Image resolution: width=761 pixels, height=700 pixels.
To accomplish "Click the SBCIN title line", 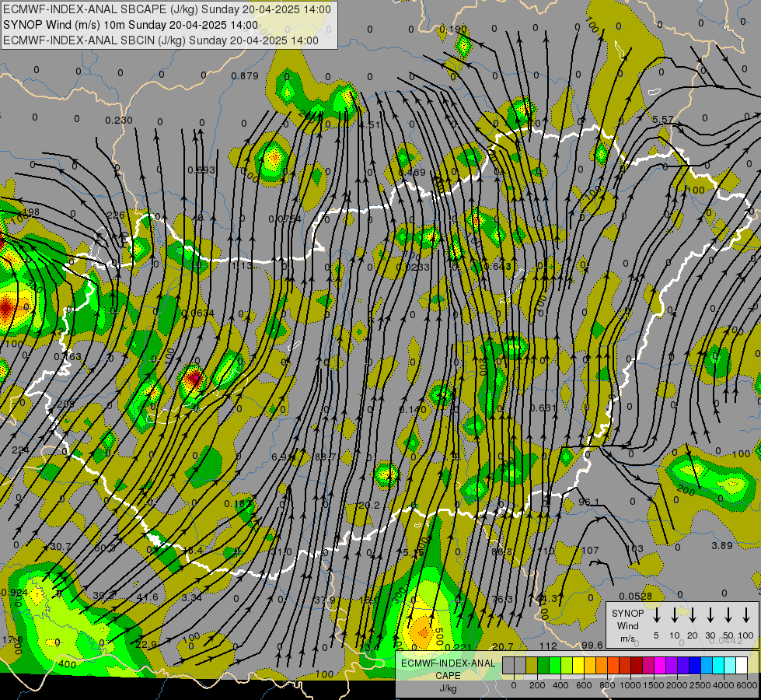I will click(x=161, y=40).
